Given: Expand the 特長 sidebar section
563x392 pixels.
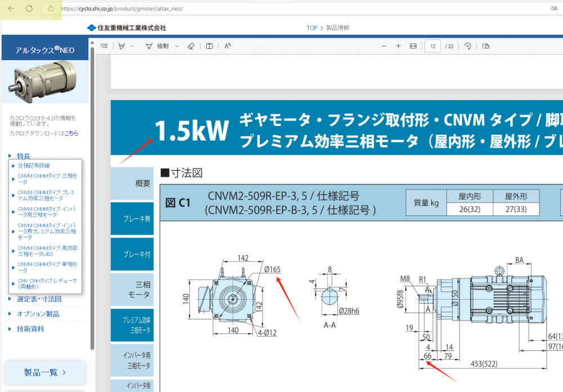Looking at the screenshot, I should click(23, 156).
